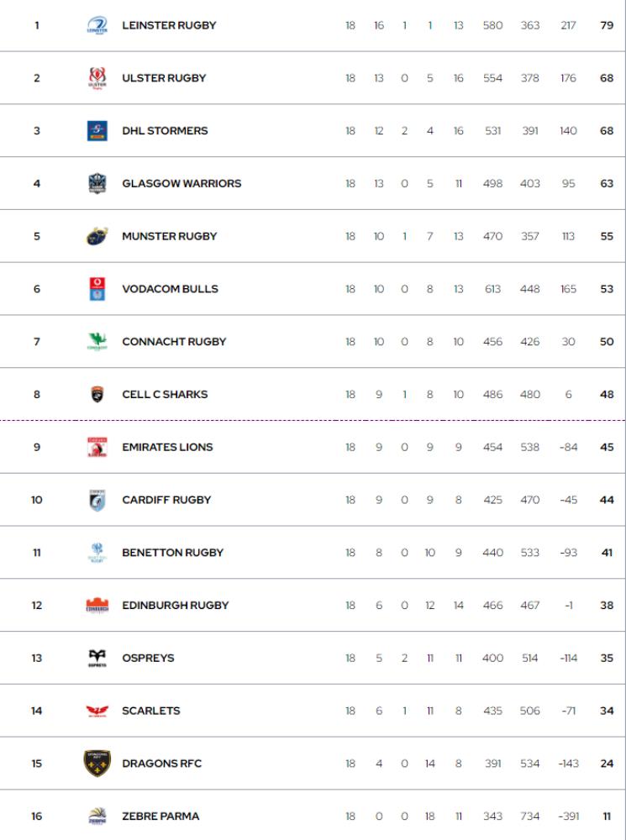Select the Cardiff Rugby crest
The image size is (626, 840).
[97, 500]
